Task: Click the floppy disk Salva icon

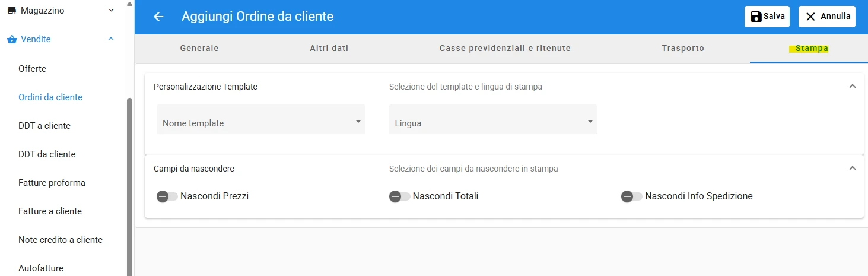Action: (756, 17)
